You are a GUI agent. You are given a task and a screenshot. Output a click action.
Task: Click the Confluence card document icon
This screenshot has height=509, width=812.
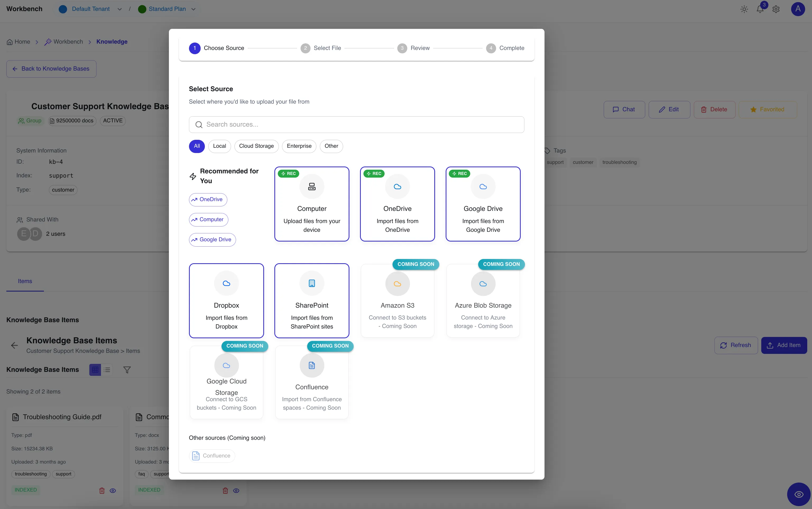[312, 365]
